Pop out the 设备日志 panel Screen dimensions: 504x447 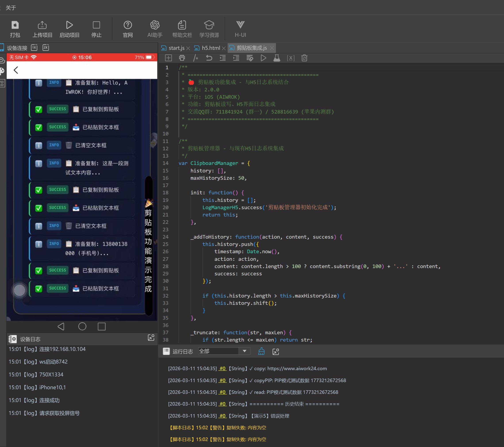[151, 338]
